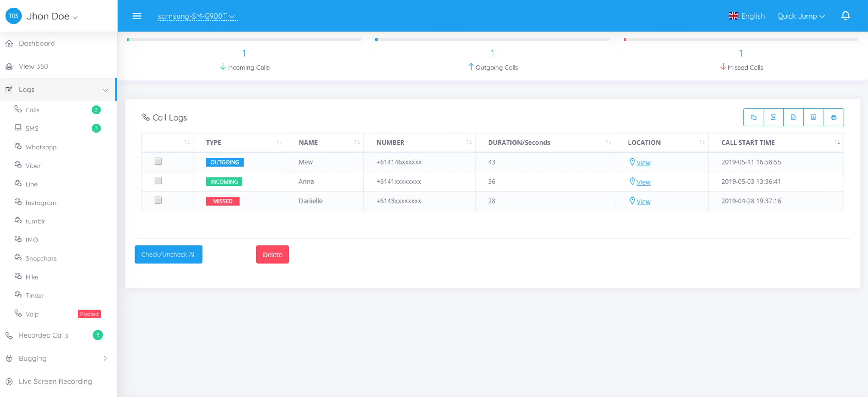Go to Recorded Calls in sidebar

click(x=43, y=335)
